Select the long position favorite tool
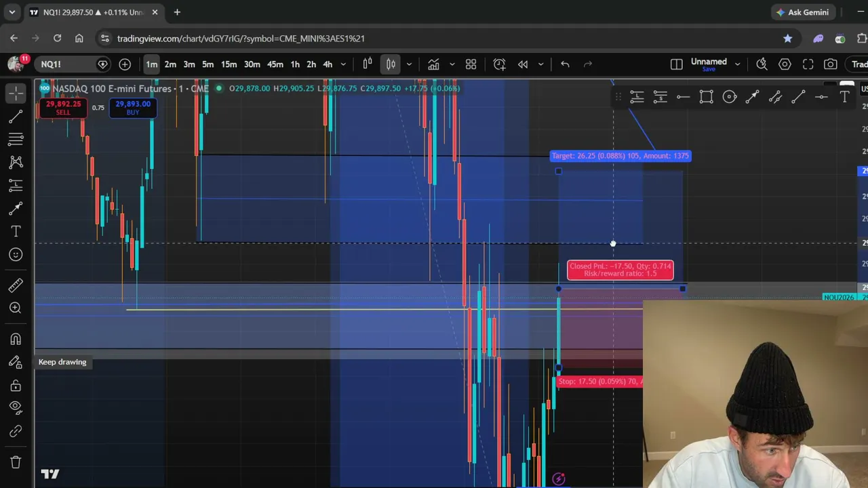The image size is (868, 488). click(637, 98)
